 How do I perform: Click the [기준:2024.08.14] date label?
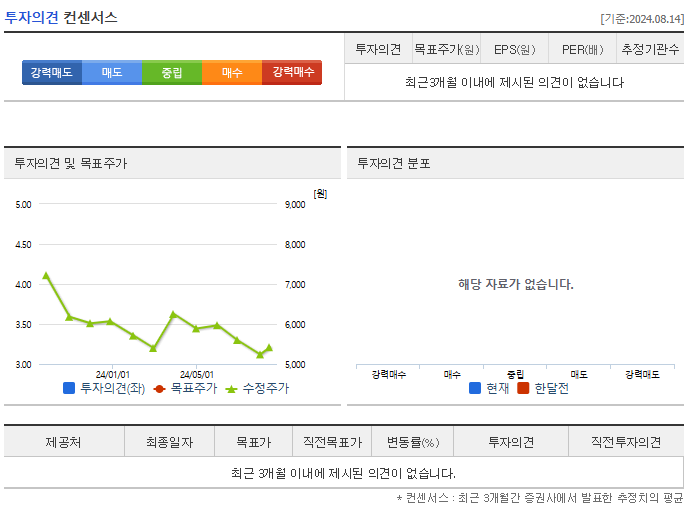click(642, 19)
